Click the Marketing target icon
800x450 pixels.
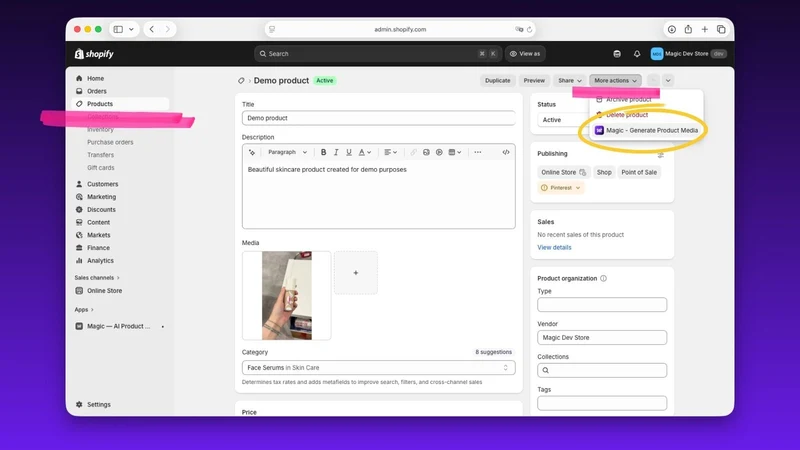79,197
